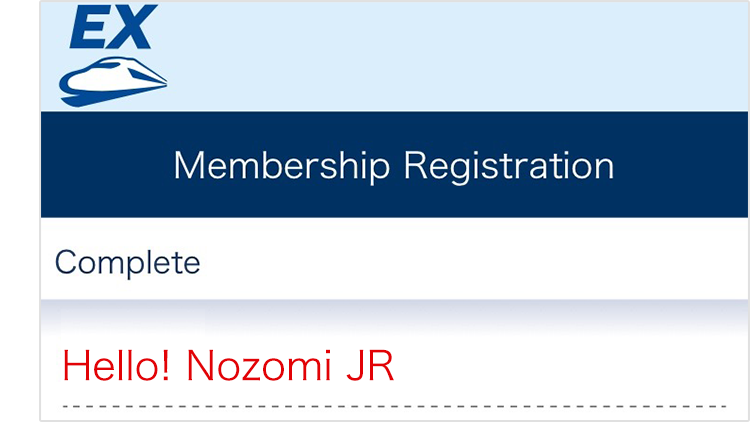This screenshot has width=750, height=422.
Task: Click the word "Registration" in the header
Action: click(x=508, y=165)
